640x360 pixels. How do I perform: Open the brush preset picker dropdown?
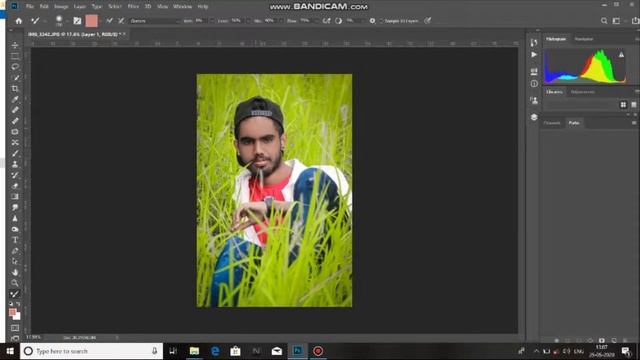point(67,21)
